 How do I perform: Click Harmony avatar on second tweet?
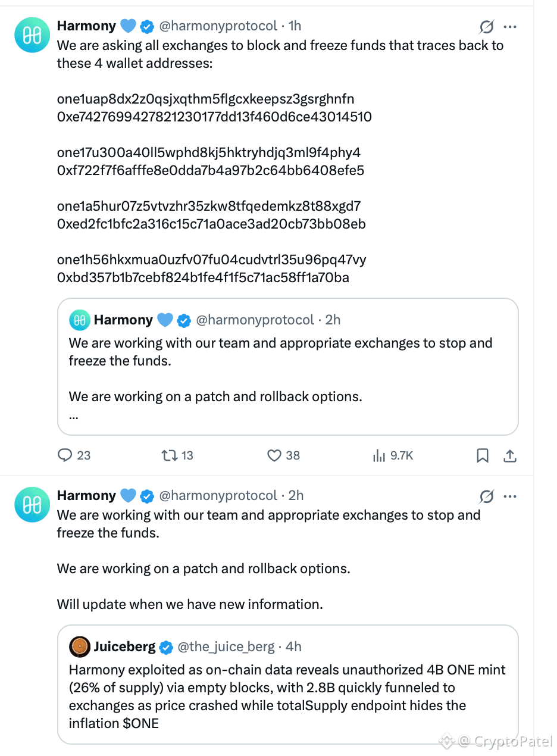point(32,505)
